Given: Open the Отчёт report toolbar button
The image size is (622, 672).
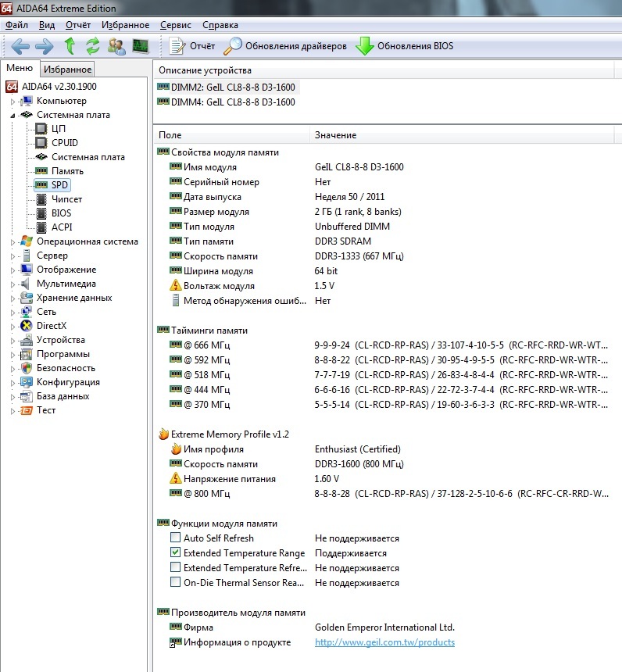Looking at the screenshot, I should (192, 46).
